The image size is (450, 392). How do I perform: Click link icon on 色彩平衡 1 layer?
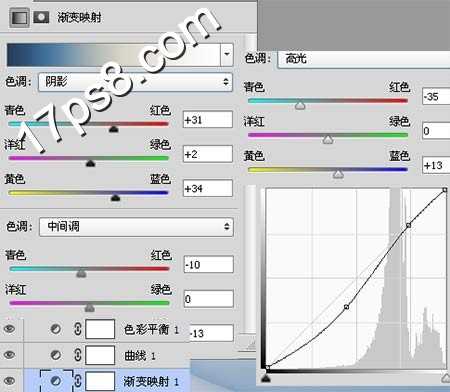(x=77, y=329)
